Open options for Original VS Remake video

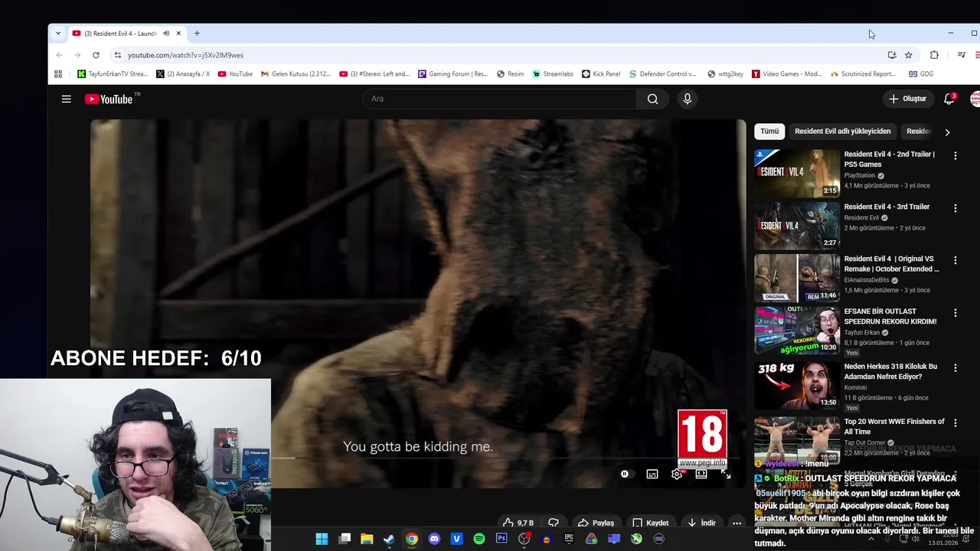pyautogui.click(x=955, y=260)
